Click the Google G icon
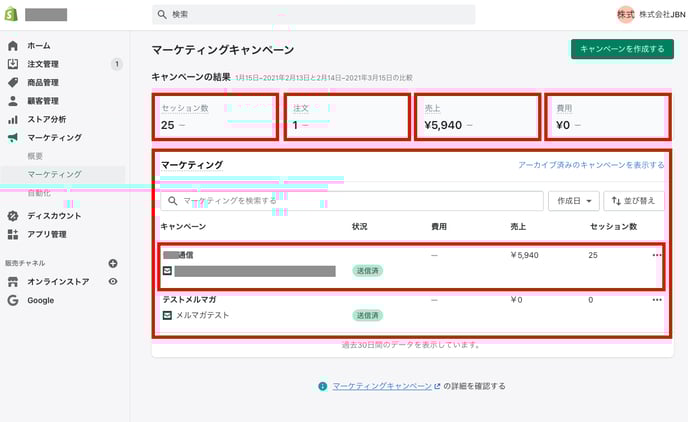 coord(13,300)
